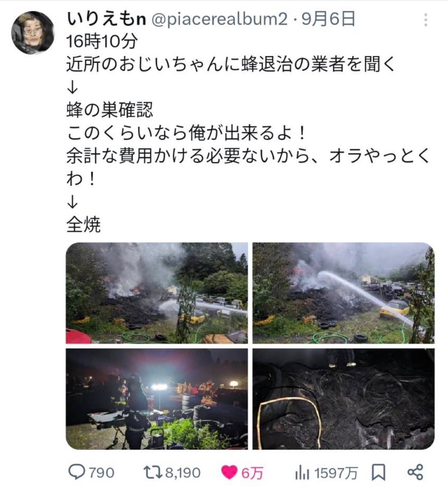Open the 9月6日 post date link
This screenshot has width=448, height=491.
coord(328,19)
